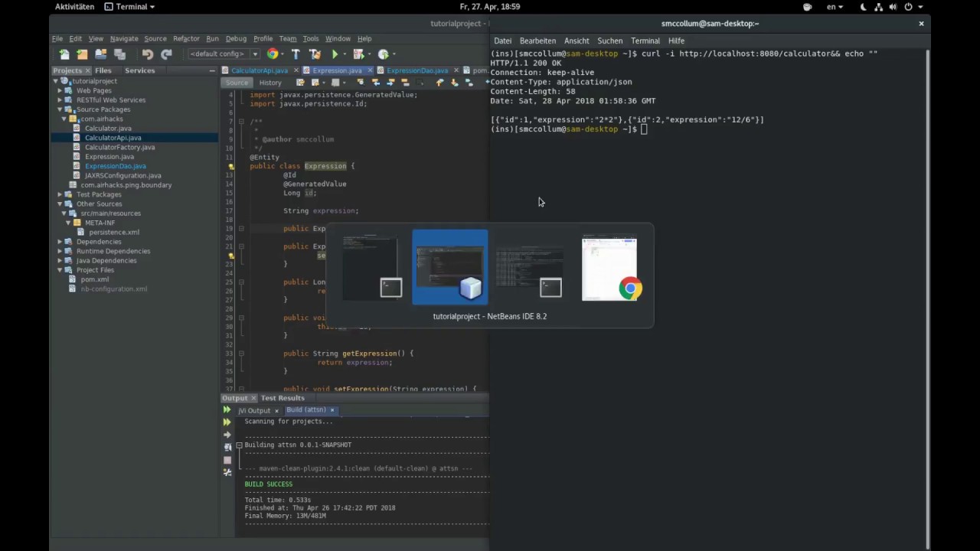Click the New File toolbar icon

coord(64,54)
